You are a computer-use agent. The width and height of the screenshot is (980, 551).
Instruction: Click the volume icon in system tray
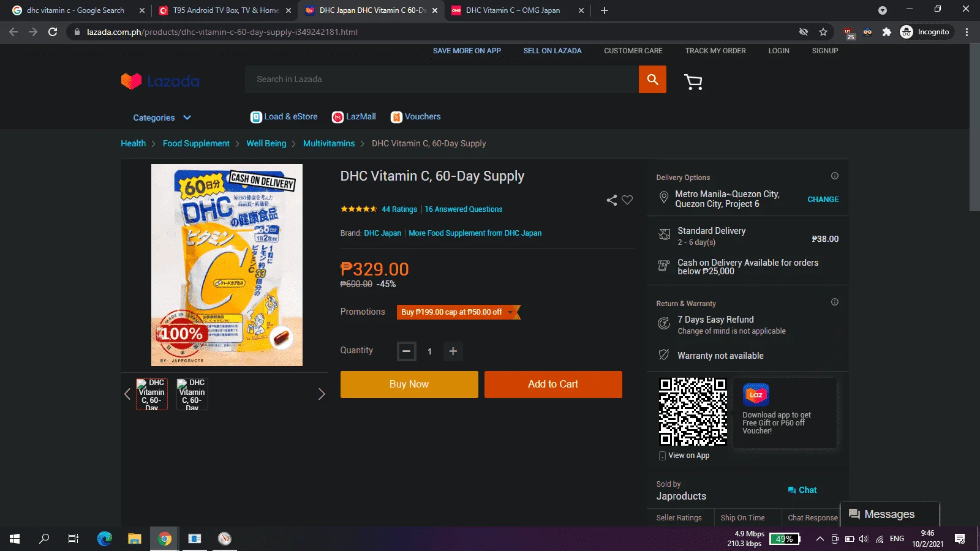click(x=864, y=539)
